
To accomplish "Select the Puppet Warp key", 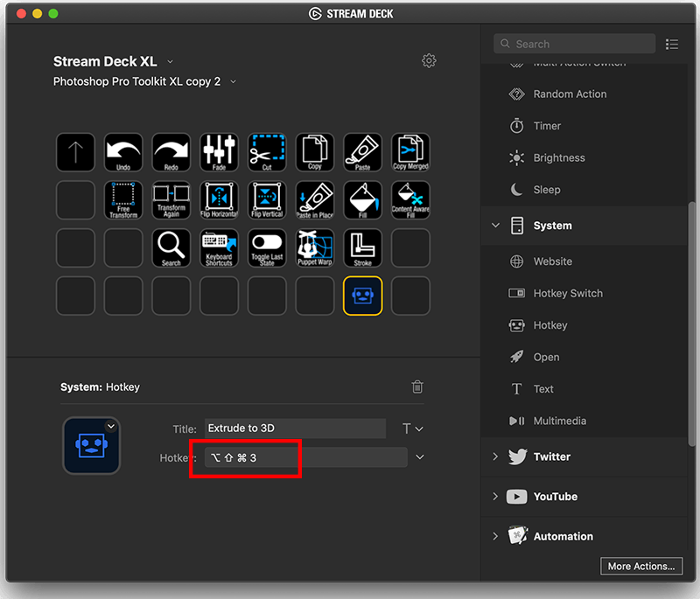I will click(315, 248).
